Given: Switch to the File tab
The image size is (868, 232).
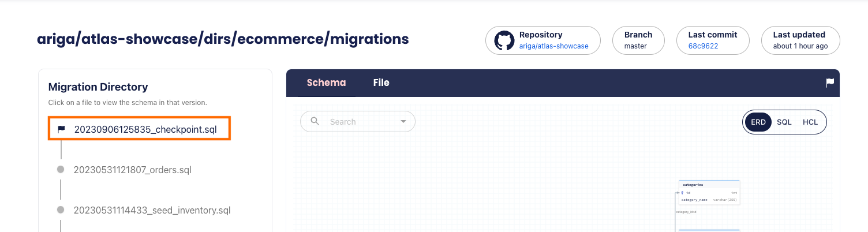Looking at the screenshot, I should (x=381, y=83).
